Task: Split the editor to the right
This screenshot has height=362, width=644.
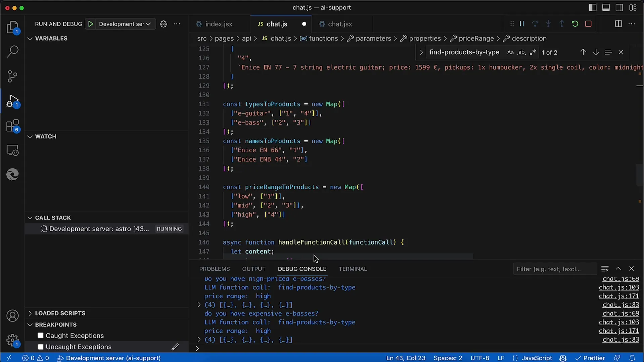Action: (618, 24)
